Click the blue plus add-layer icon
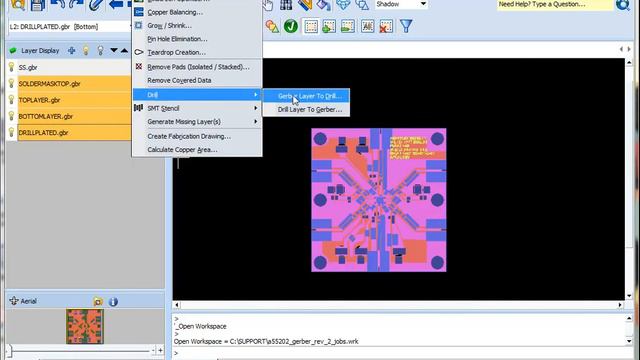Screen dimensions: 640x360 (71, 51)
